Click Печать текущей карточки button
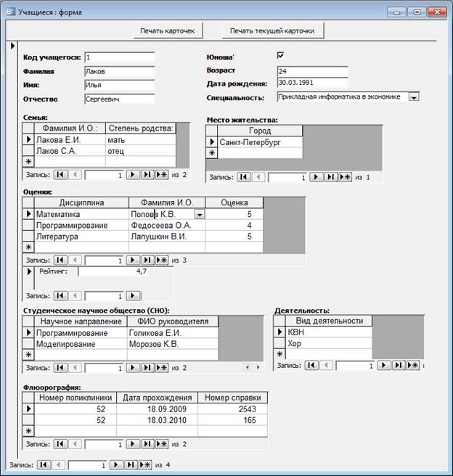Image resolution: width=453 pixels, height=476 pixels. tap(272, 30)
